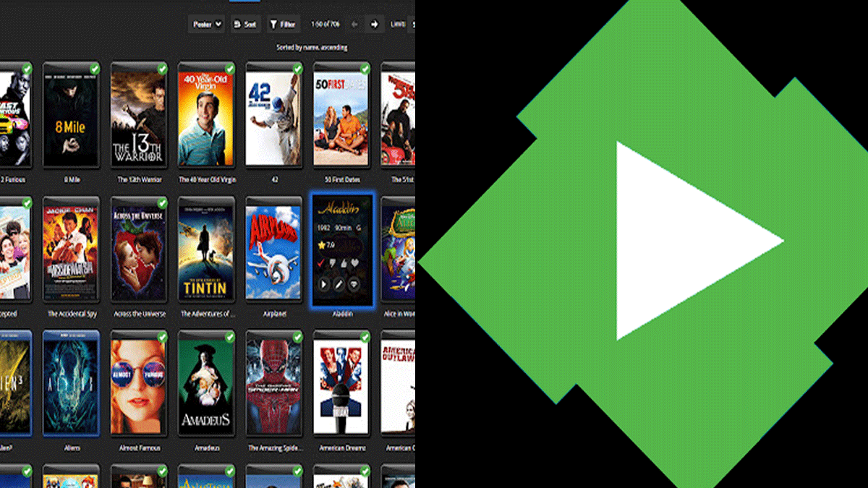Click the 'American Dreamz' title text
The image size is (868, 488).
pos(341,448)
